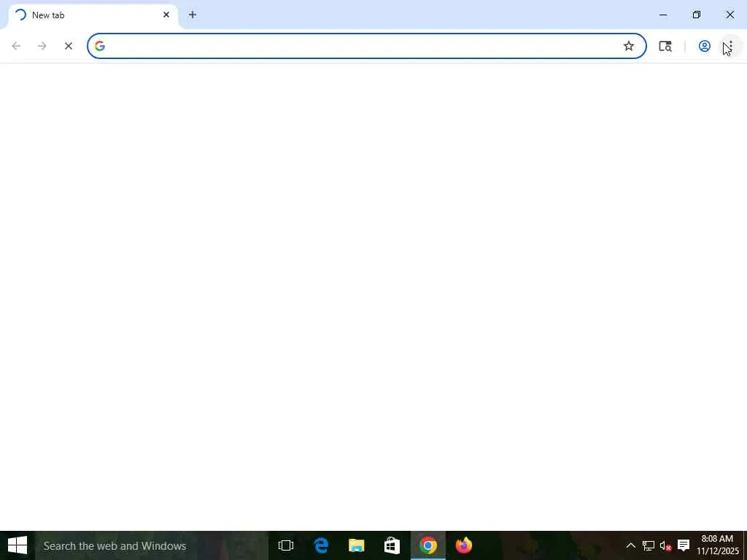
Task: Launch Firefox from the taskbar
Action: coord(463,545)
